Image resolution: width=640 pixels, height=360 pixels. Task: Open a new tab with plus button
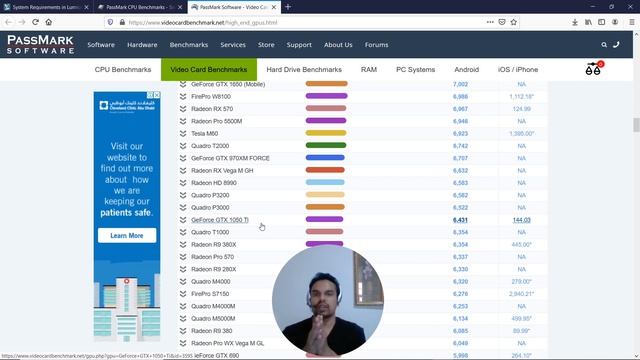point(288,7)
